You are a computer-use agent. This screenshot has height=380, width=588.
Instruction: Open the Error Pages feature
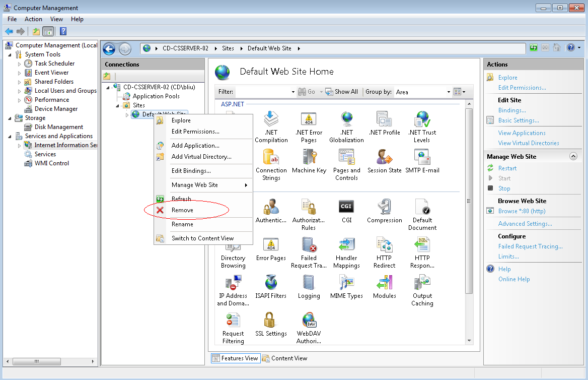[271, 249]
